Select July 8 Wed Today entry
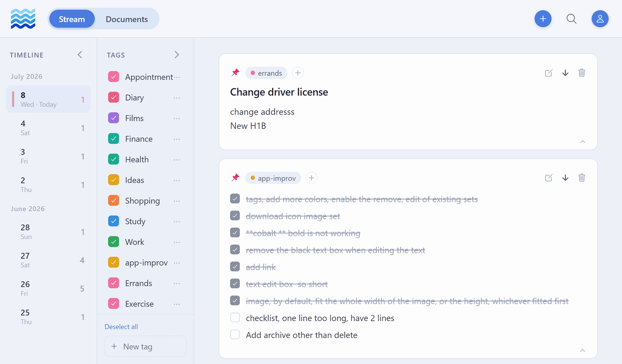622x364 pixels. 48,99
